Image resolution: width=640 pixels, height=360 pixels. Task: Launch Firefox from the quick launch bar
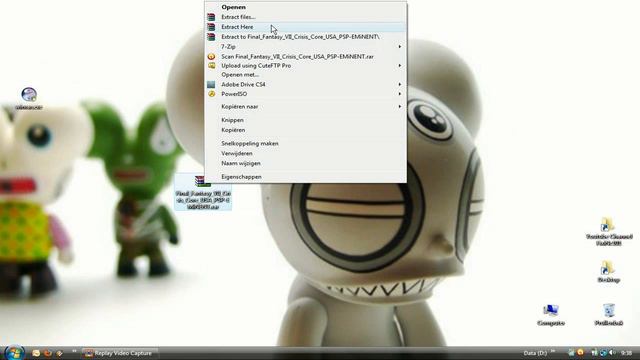click(48, 353)
